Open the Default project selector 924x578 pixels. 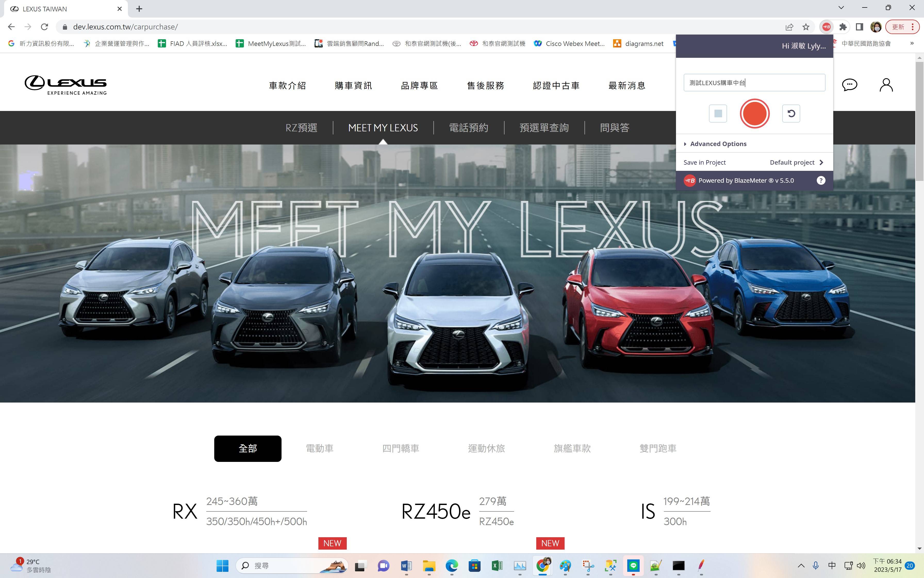(796, 163)
